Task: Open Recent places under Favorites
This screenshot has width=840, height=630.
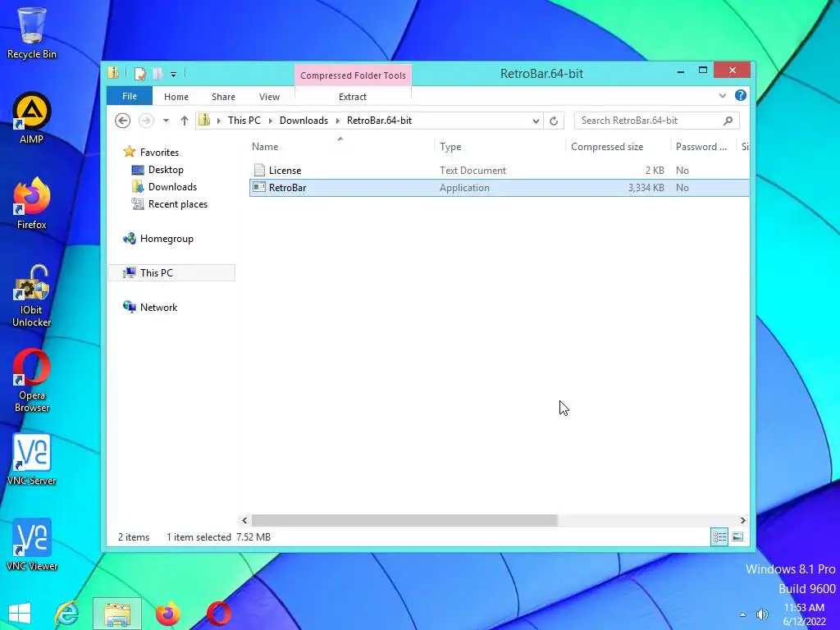Action: (x=178, y=204)
